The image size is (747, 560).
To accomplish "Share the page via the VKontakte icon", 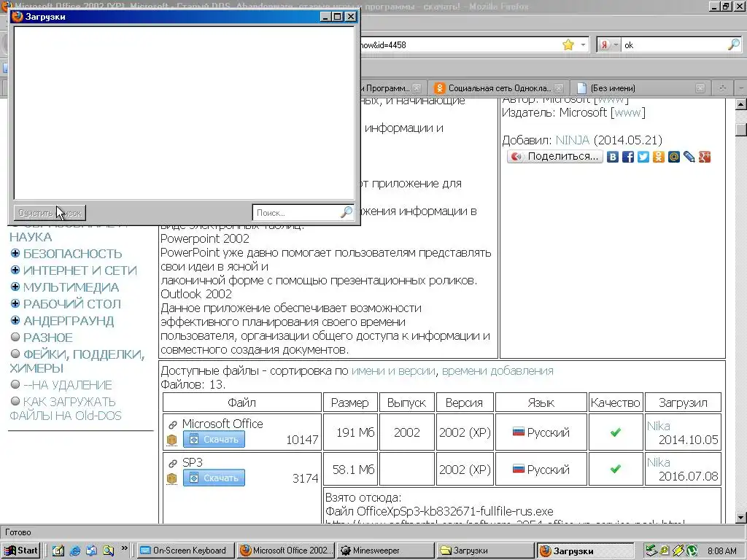I will click(x=613, y=157).
